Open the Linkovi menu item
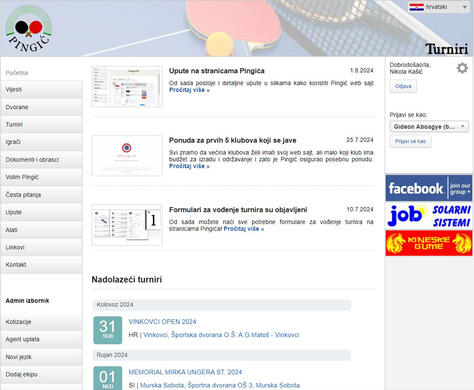Screen dimensions: 474x390 pos(41,247)
